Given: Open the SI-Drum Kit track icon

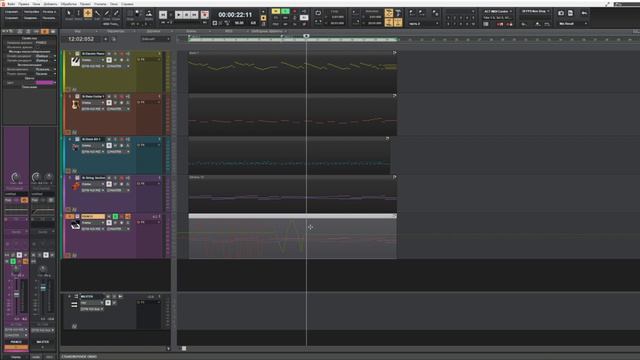Looking at the screenshot, I should (x=75, y=147).
